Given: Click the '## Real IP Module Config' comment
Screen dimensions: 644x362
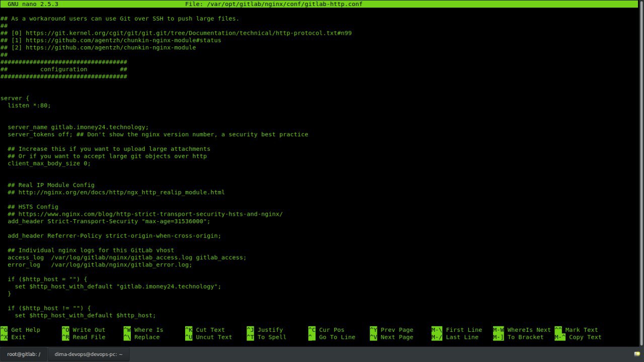Looking at the screenshot, I should [x=51, y=185].
